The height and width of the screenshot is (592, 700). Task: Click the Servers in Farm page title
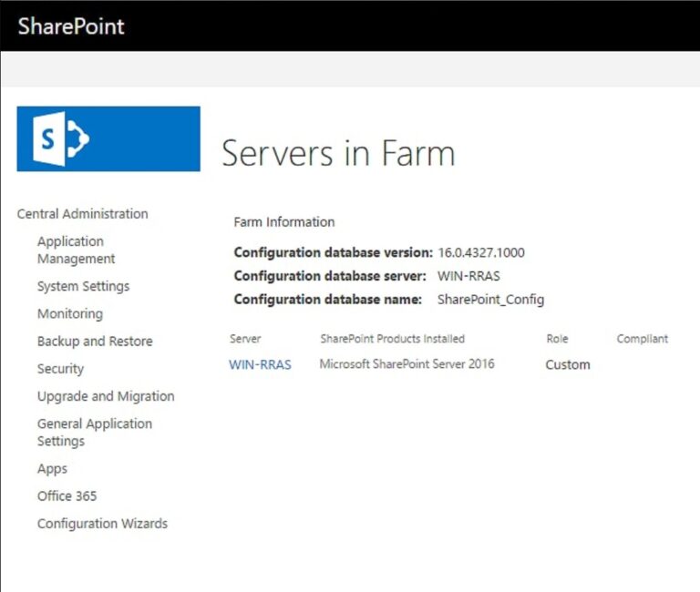click(x=338, y=153)
